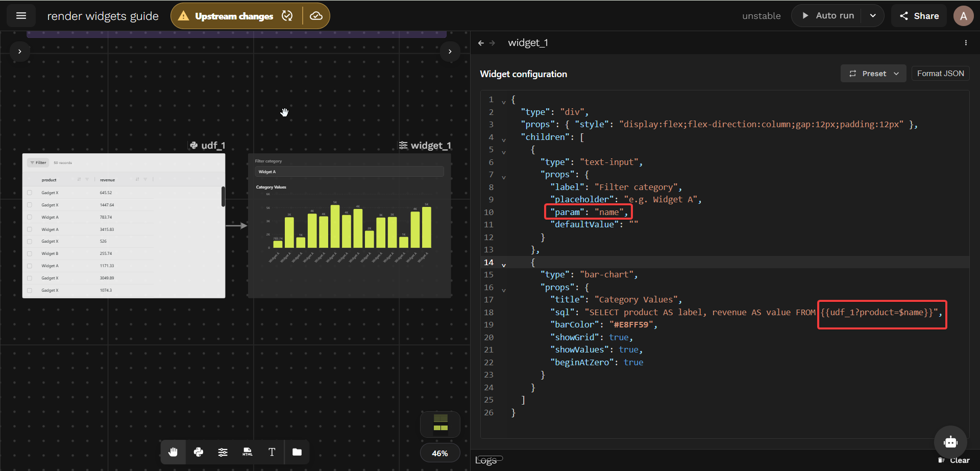The width and height of the screenshot is (980, 471).
Task: Collapse the JSON fold arrow on line 1
Action: tap(504, 102)
